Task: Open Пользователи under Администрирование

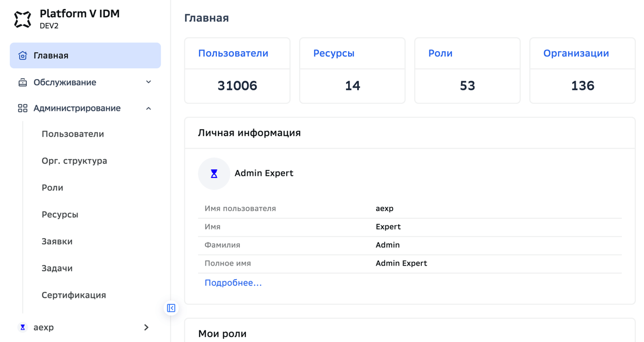Action: tap(73, 134)
